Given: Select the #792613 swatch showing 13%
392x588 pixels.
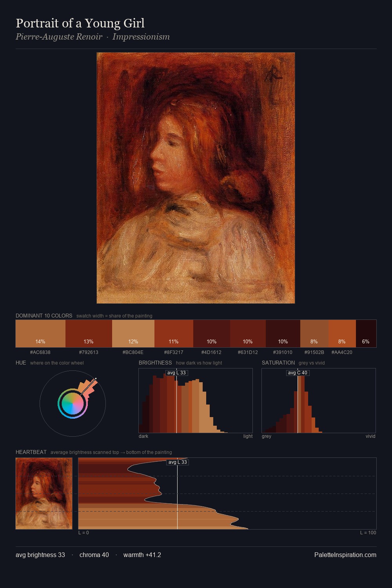Looking at the screenshot, I should pyautogui.click(x=89, y=334).
